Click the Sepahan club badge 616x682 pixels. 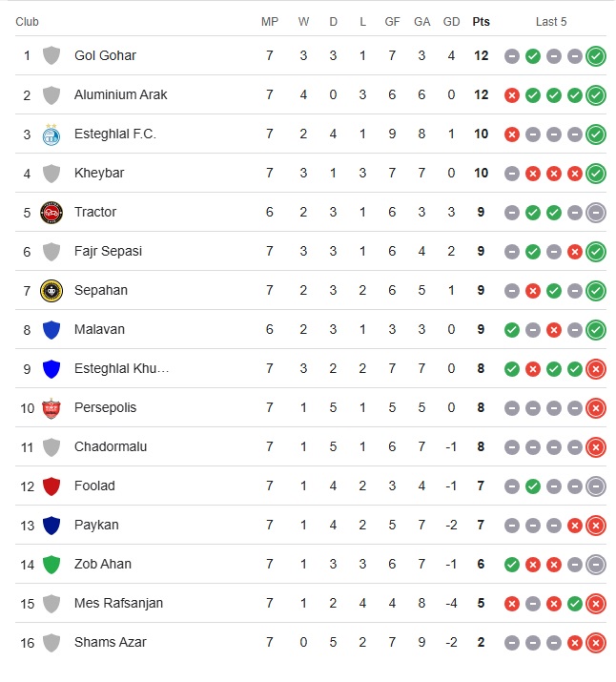51,291
